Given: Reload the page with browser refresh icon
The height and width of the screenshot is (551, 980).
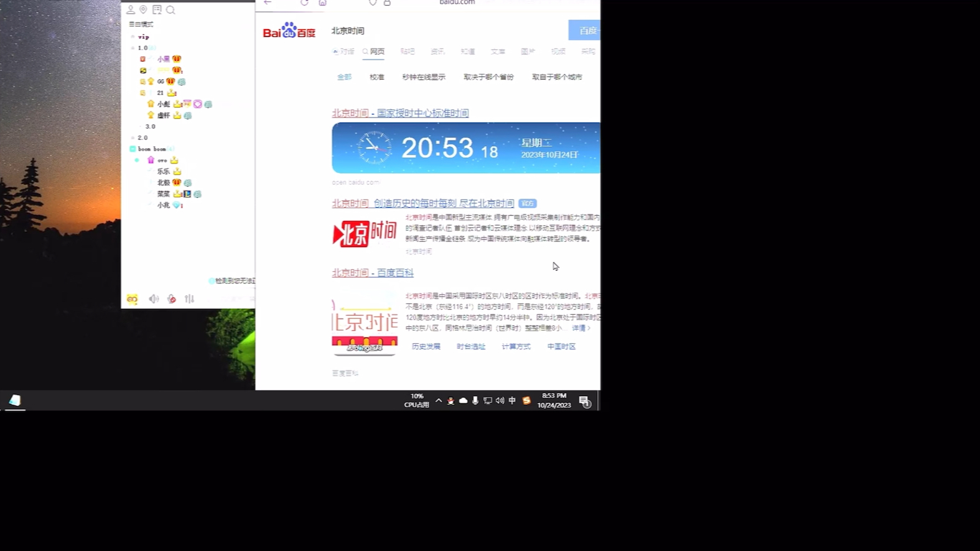Looking at the screenshot, I should (x=304, y=2).
